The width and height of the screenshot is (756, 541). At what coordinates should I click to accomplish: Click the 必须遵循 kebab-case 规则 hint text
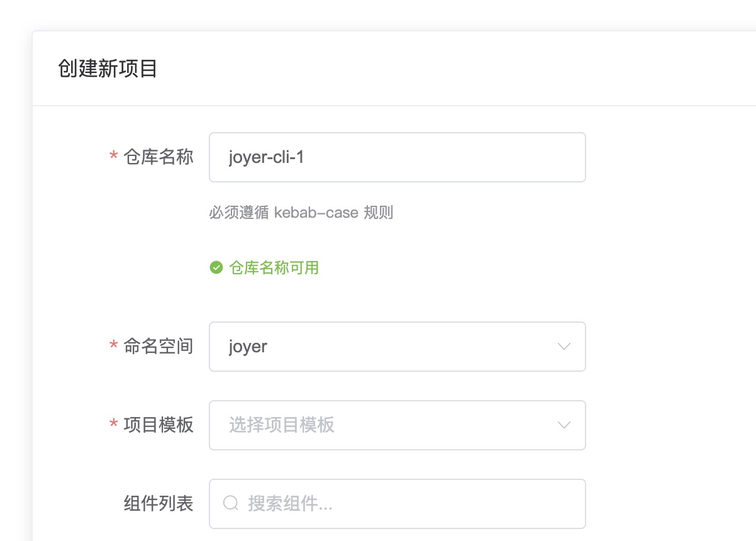[x=301, y=213]
